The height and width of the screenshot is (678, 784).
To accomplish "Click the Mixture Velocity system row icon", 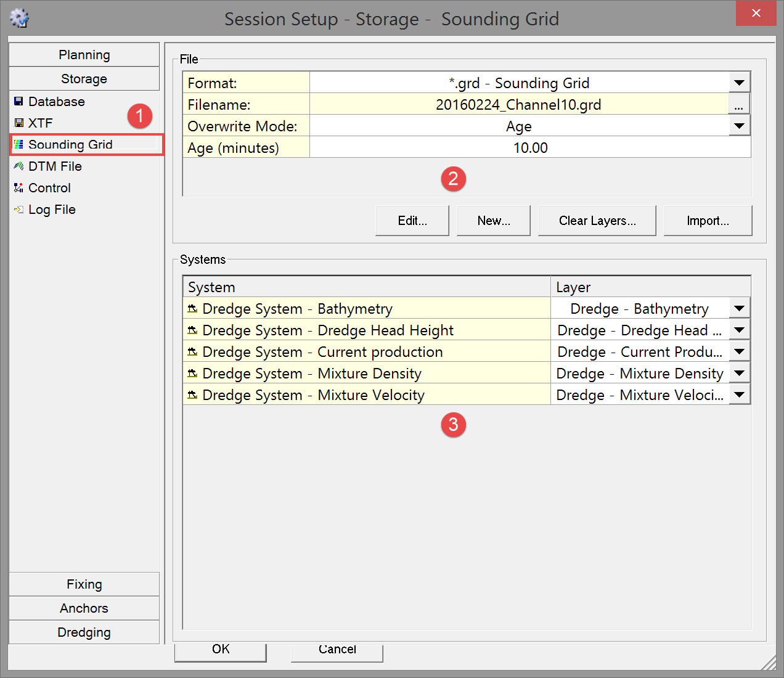I will (192, 395).
